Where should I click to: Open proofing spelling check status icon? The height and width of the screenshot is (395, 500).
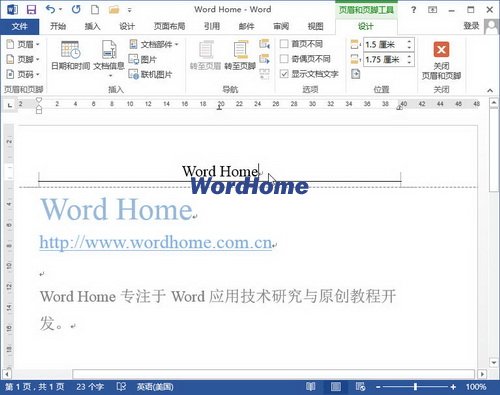(121, 387)
